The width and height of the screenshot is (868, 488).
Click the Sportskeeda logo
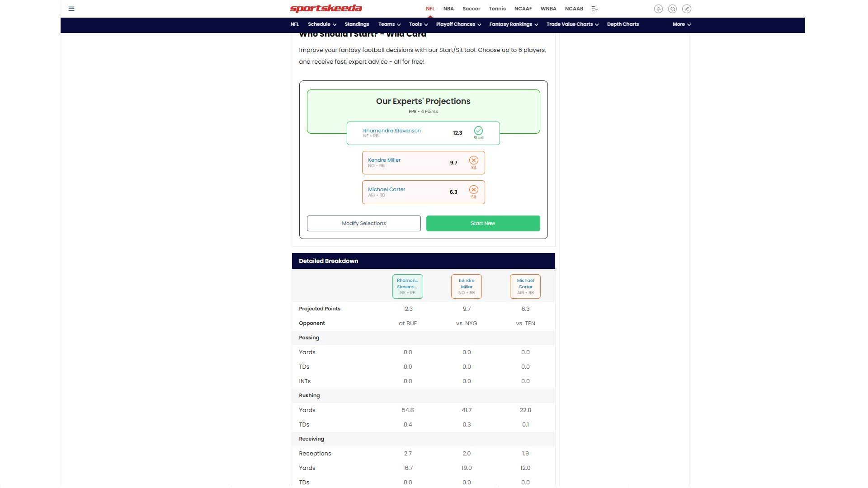point(325,9)
